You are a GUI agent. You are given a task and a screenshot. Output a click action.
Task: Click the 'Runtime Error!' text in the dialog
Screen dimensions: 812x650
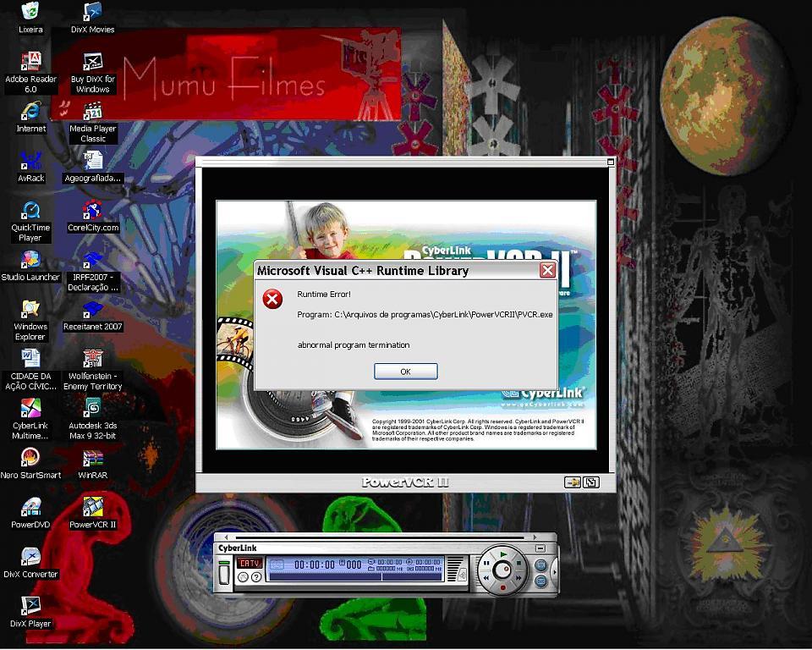click(x=324, y=294)
